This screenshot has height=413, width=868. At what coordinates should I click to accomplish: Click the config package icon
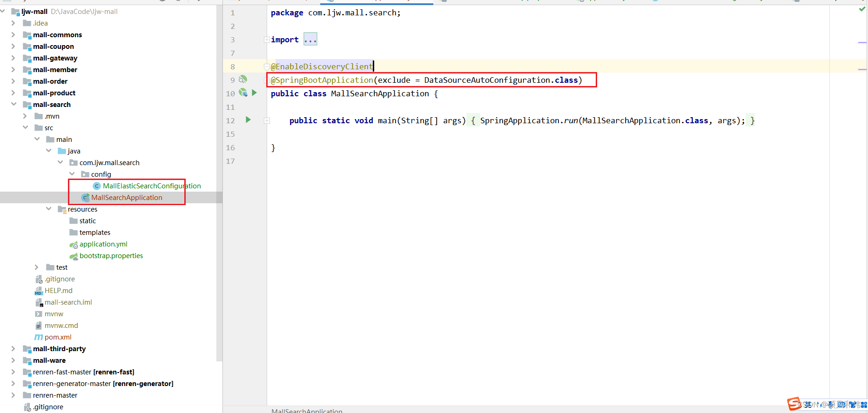(x=85, y=174)
